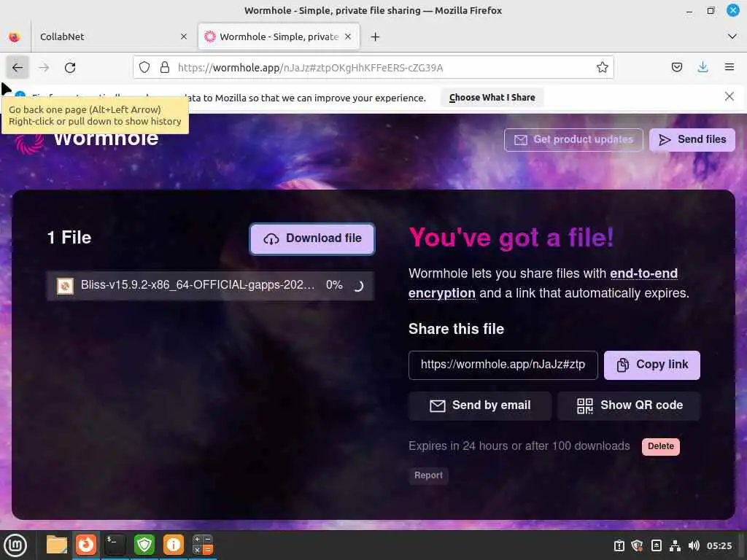Screen dimensions: 747x560
Task: Click the pink Delete button
Action: pos(661,447)
